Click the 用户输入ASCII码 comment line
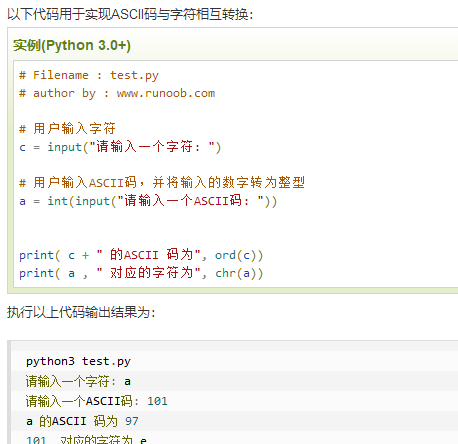The width and height of the screenshot is (458, 444). point(162,183)
